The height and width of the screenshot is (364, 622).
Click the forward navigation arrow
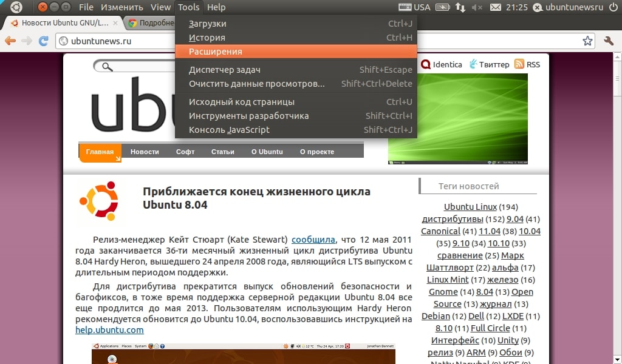(x=27, y=41)
